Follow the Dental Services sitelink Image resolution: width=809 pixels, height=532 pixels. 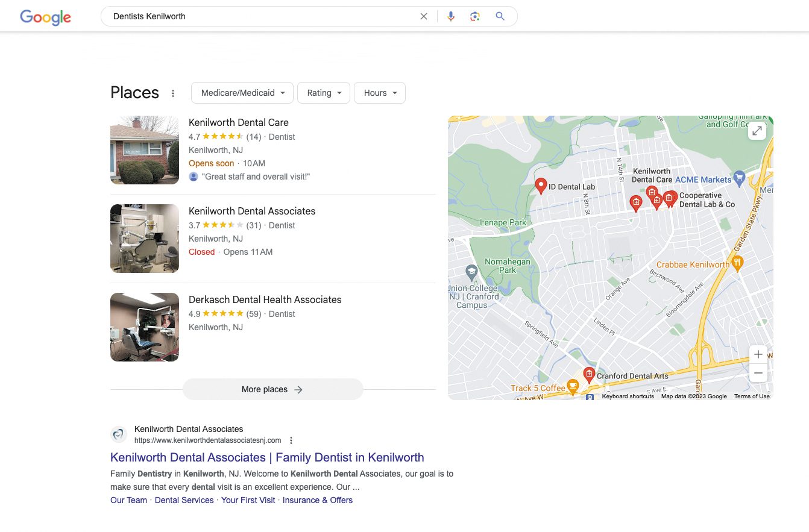[x=184, y=500]
